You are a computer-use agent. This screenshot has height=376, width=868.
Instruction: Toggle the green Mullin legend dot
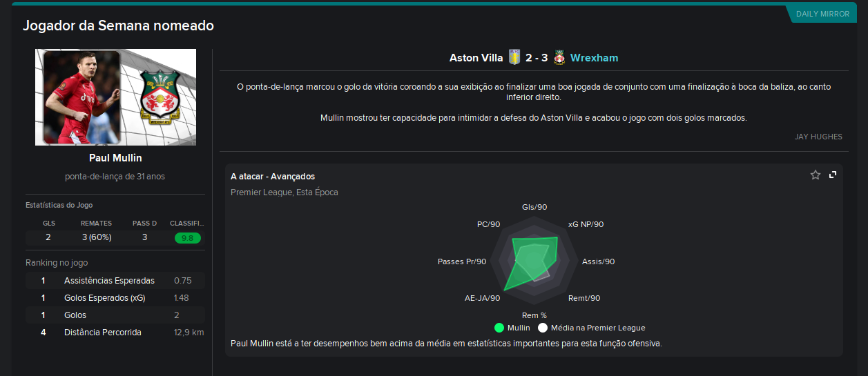(x=499, y=328)
